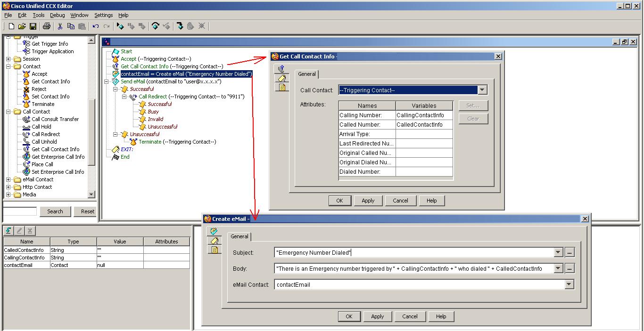Open the Settings menu
Viewport: 644px width, 331px height.
click(x=104, y=15)
